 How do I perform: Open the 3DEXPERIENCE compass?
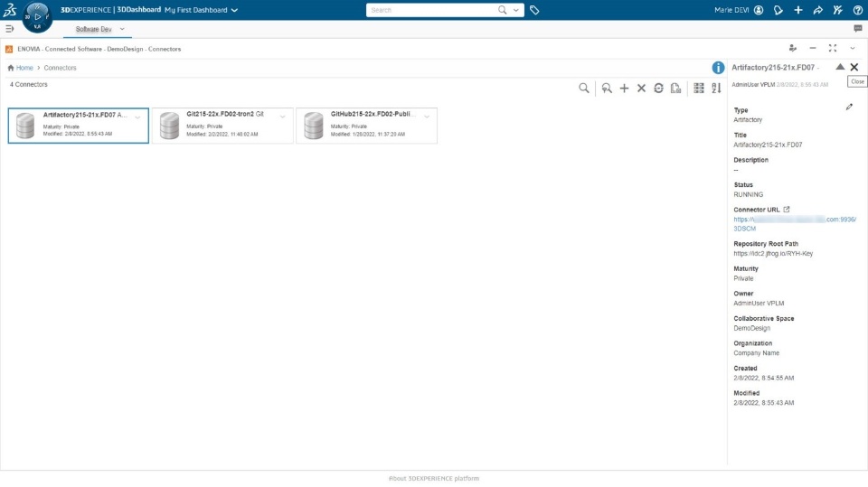pyautogui.click(x=37, y=16)
